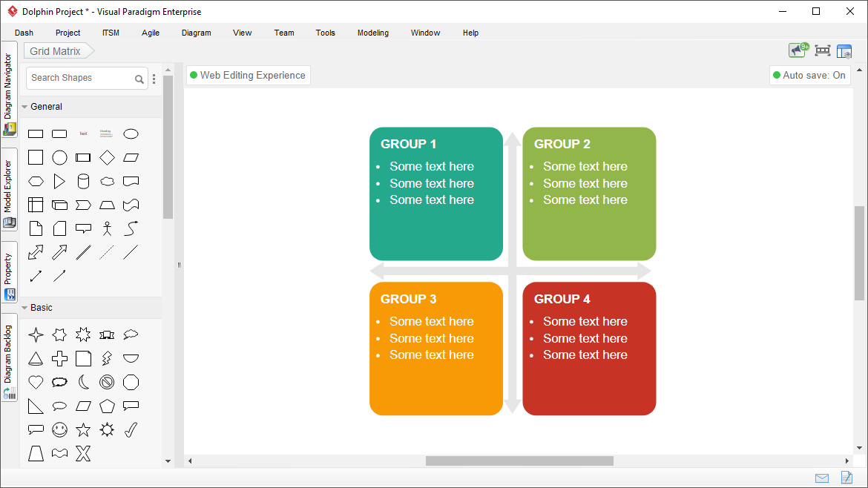Image resolution: width=868 pixels, height=488 pixels.
Task: Choose the cylinder shape
Action: [x=83, y=182]
